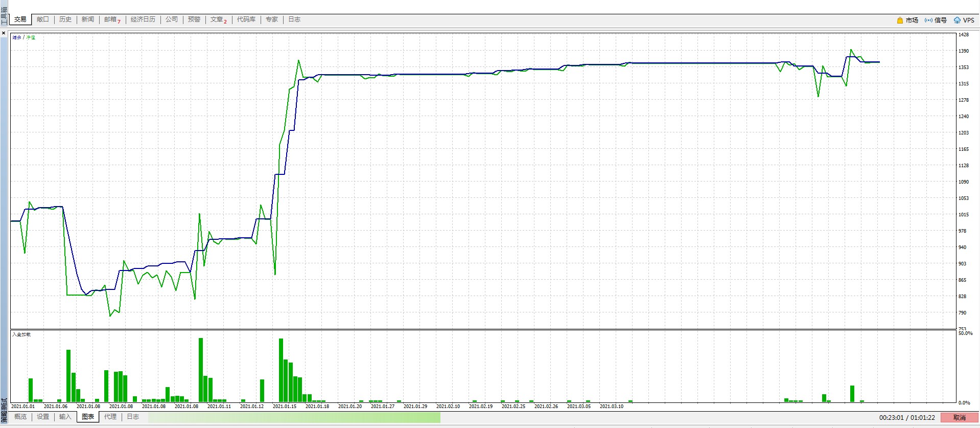This screenshot has height=428, width=980.
Task: Click the blue 结余 legend label
Action: [x=17, y=37]
